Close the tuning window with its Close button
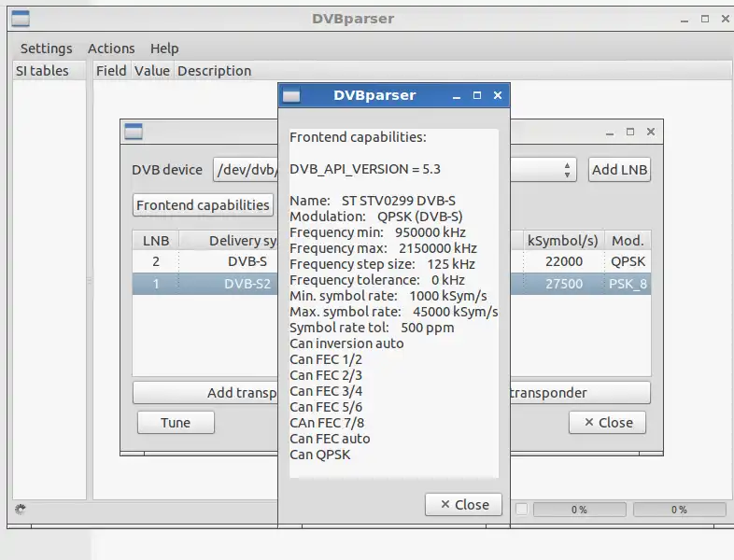Viewport: 734px width, 560px height. (x=608, y=423)
